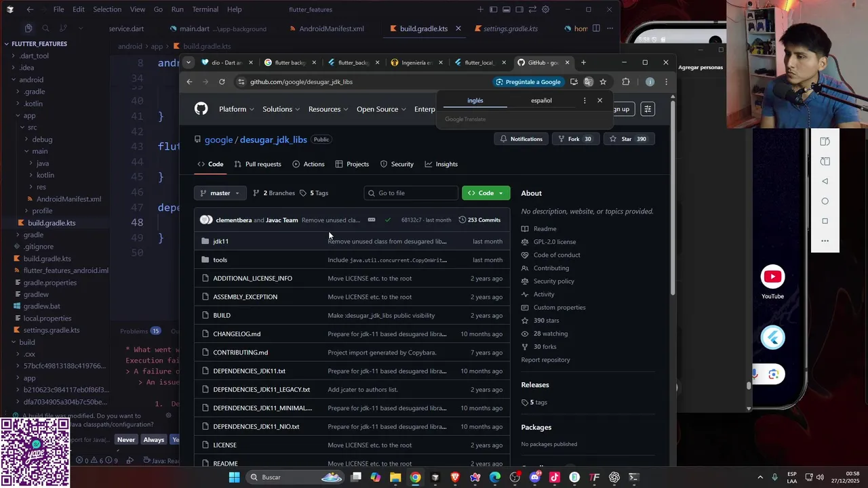The image size is (868, 488).
Task: Open translate popup options menu
Action: [x=585, y=100]
